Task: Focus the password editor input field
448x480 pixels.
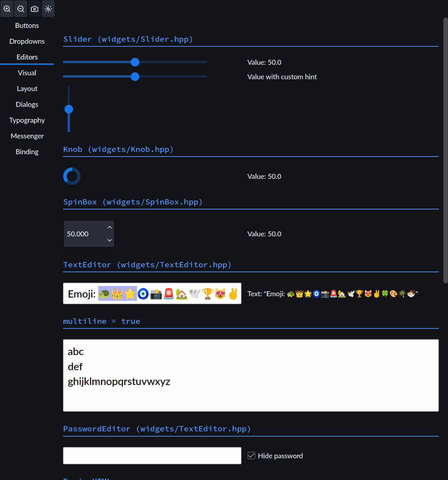Action: [152, 456]
